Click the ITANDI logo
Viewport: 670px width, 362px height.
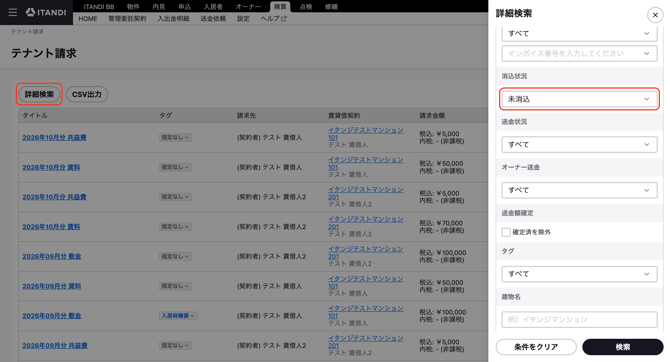(x=46, y=12)
